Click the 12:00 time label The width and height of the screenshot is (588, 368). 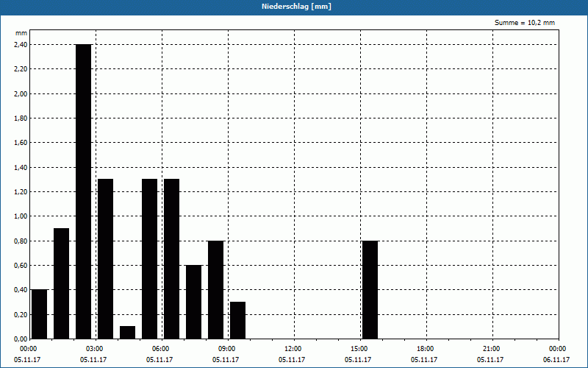click(294, 349)
